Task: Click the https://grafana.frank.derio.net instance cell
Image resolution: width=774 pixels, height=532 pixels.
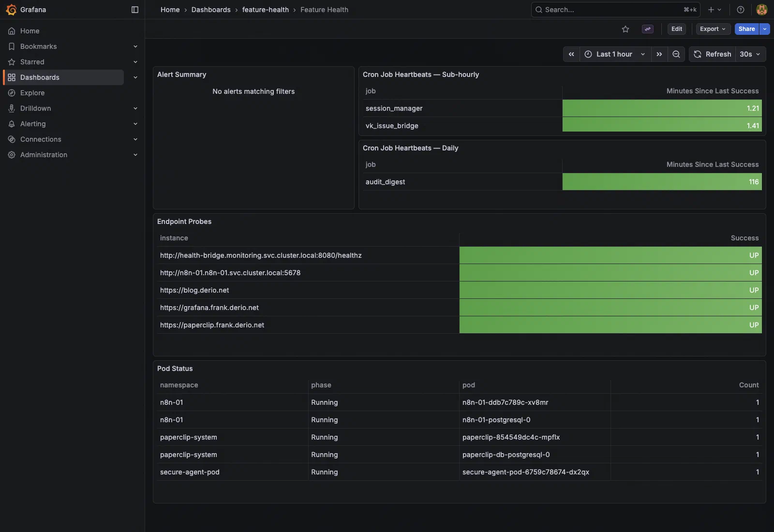Action: point(308,308)
